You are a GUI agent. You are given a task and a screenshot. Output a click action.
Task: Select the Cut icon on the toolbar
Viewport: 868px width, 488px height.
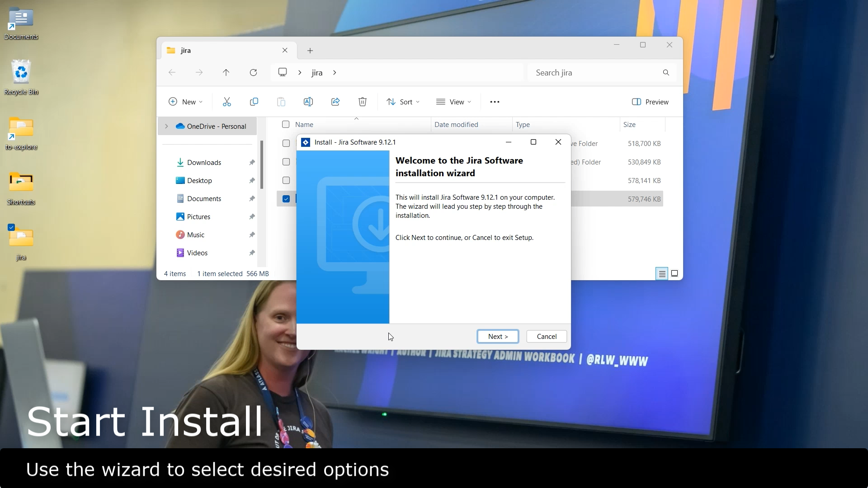tap(227, 102)
